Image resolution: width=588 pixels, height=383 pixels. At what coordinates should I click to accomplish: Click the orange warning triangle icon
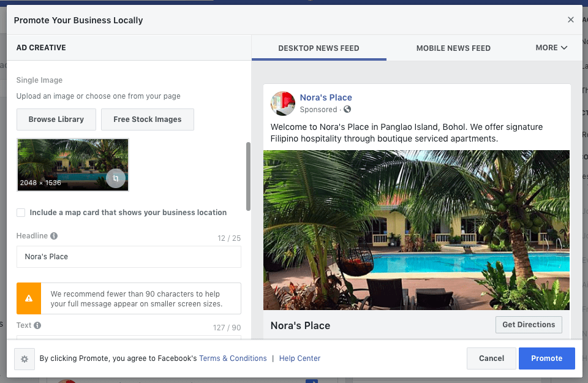pyautogui.click(x=29, y=298)
